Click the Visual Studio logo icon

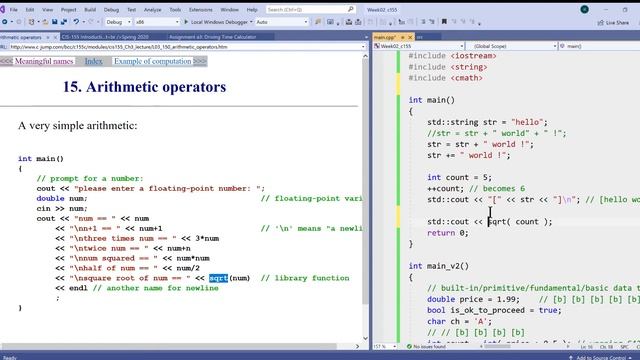pyautogui.click(x=2, y=9)
